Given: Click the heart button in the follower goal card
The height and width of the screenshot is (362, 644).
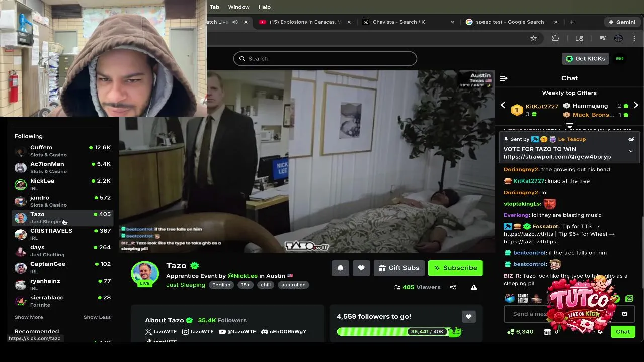Looking at the screenshot, I should pyautogui.click(x=468, y=316).
